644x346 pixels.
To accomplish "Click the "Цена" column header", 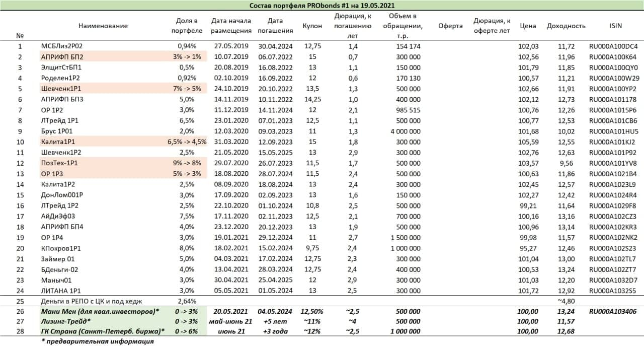I will [528, 26].
